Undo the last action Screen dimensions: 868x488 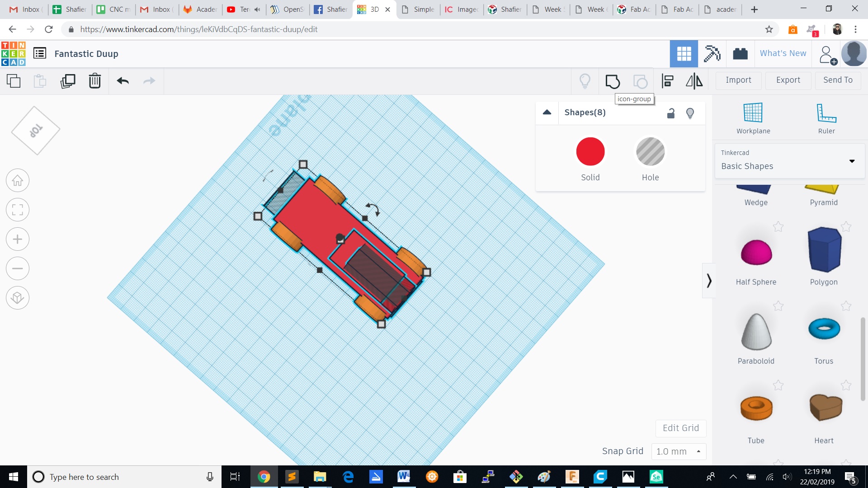point(123,81)
